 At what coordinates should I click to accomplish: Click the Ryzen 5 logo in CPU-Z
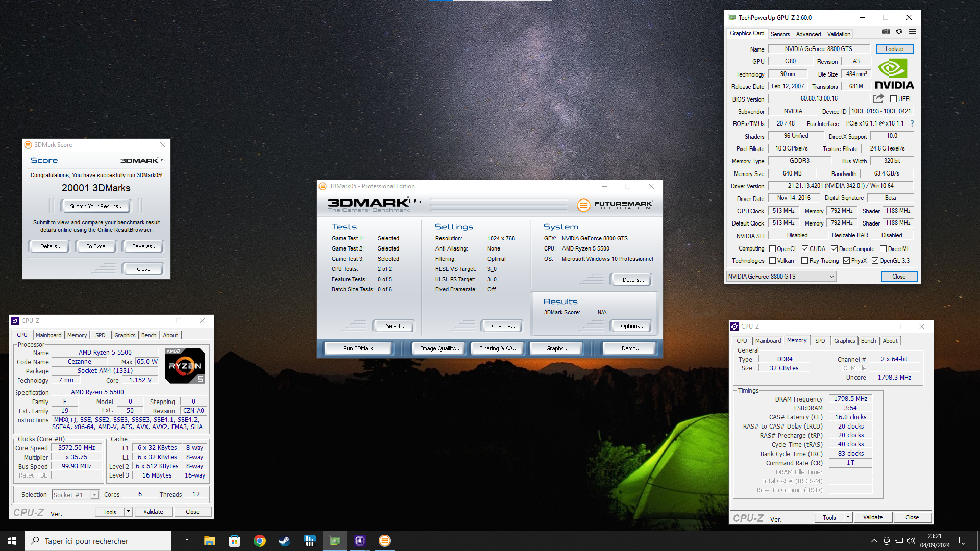coord(185,365)
